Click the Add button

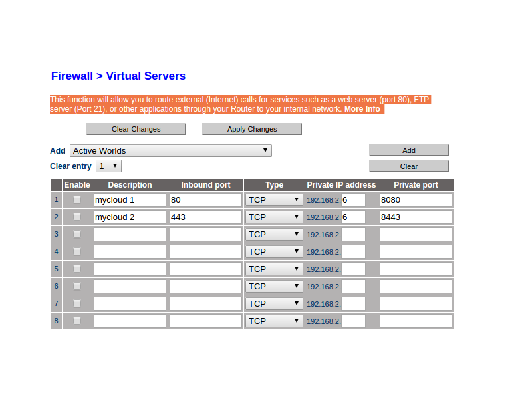409,150
